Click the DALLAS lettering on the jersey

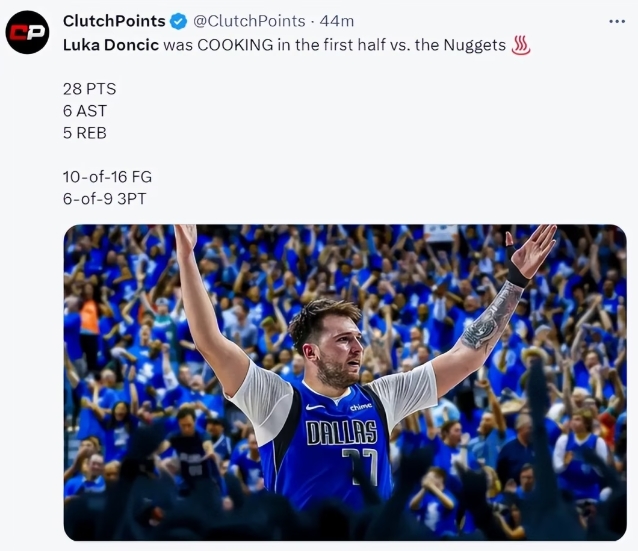click(x=341, y=433)
